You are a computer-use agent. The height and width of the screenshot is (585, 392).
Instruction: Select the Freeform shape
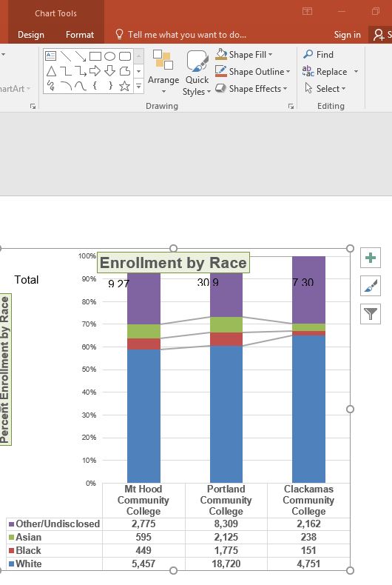click(125, 71)
